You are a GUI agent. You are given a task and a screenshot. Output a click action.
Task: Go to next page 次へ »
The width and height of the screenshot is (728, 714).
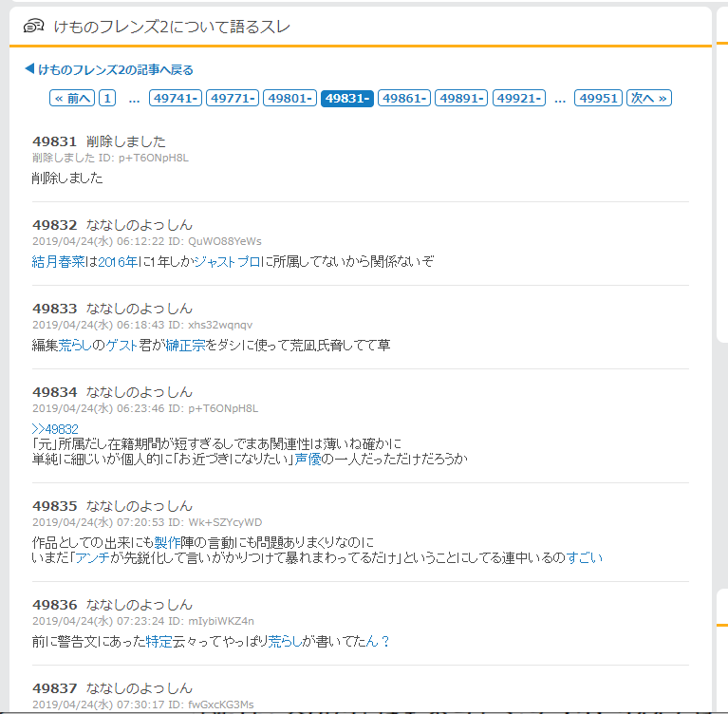pos(649,98)
